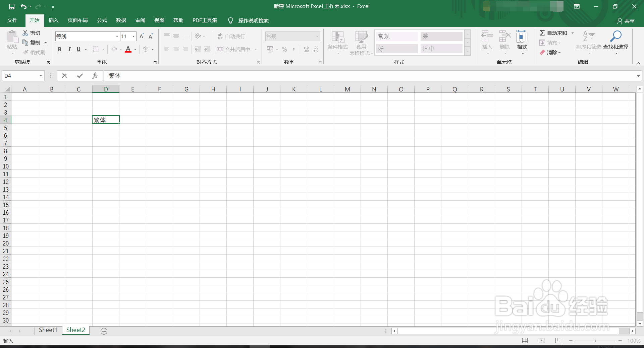The image size is (644, 348).
Task: Open 自动求和 dropdown arrow
Action: point(573,33)
